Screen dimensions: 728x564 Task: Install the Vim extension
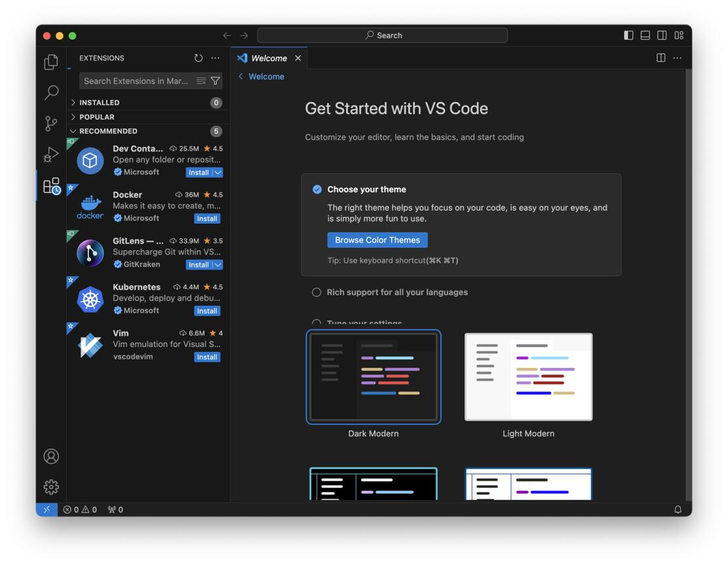[x=207, y=357]
